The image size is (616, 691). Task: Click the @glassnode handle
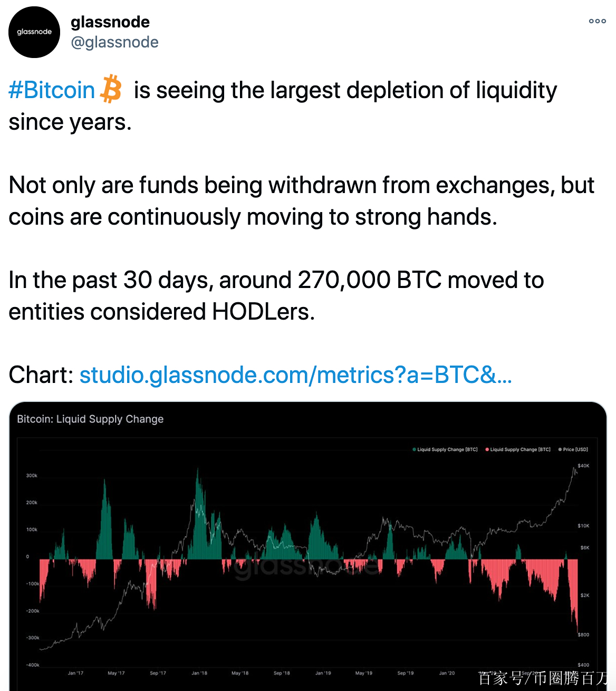click(x=114, y=42)
